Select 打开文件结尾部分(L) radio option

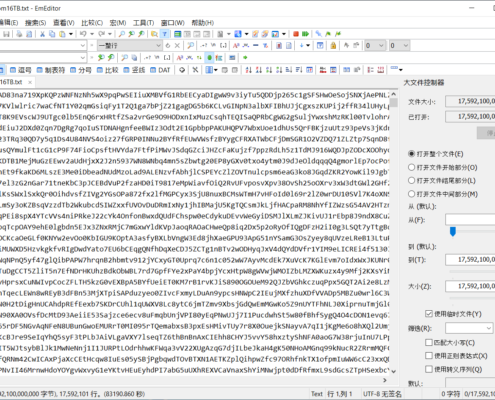tap(442, 181)
